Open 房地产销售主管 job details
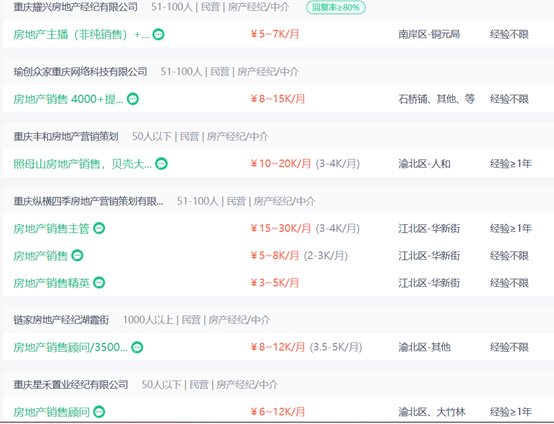The width and height of the screenshot is (554, 424). point(52,228)
